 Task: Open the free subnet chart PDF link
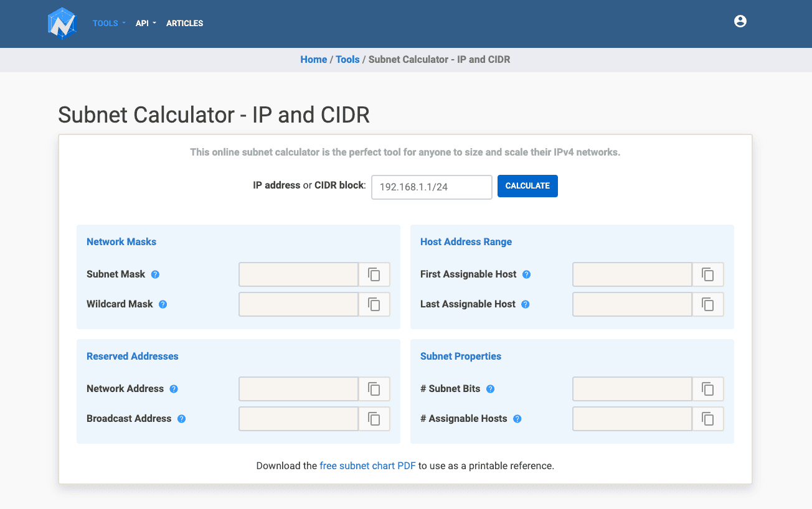[x=367, y=465]
